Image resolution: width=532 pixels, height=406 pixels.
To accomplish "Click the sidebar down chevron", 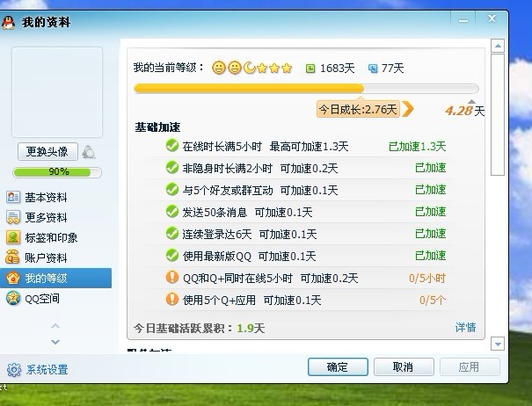I will (x=55, y=342).
